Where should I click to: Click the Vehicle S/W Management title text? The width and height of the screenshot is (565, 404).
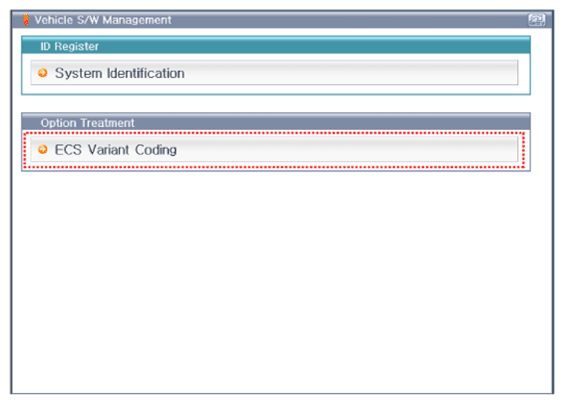(x=103, y=20)
